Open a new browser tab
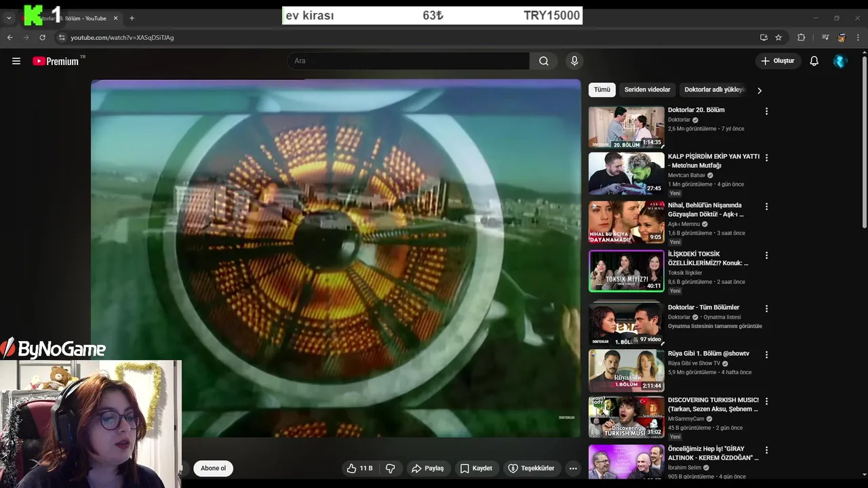Screen dimensions: 868x488 pyautogui.click(x=132, y=18)
